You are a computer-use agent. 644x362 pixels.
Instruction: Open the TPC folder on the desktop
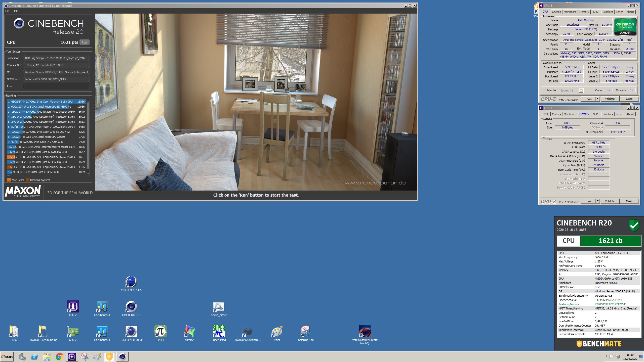coord(14,334)
